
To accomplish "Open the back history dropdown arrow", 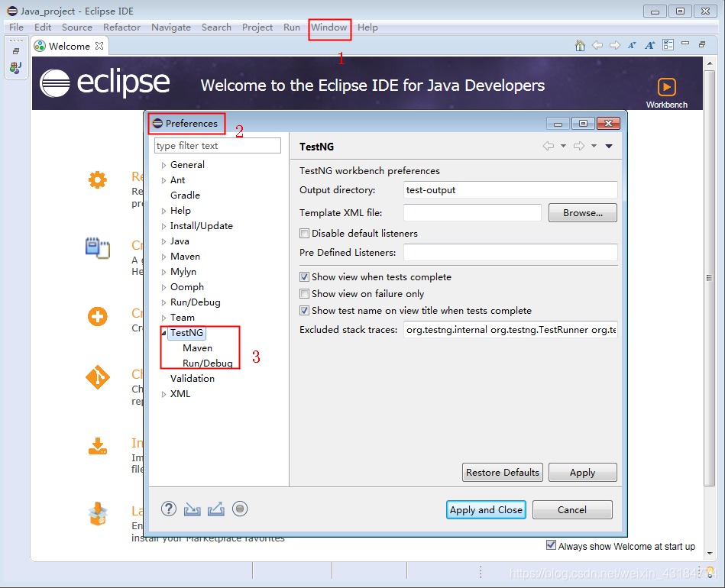I will click(563, 146).
